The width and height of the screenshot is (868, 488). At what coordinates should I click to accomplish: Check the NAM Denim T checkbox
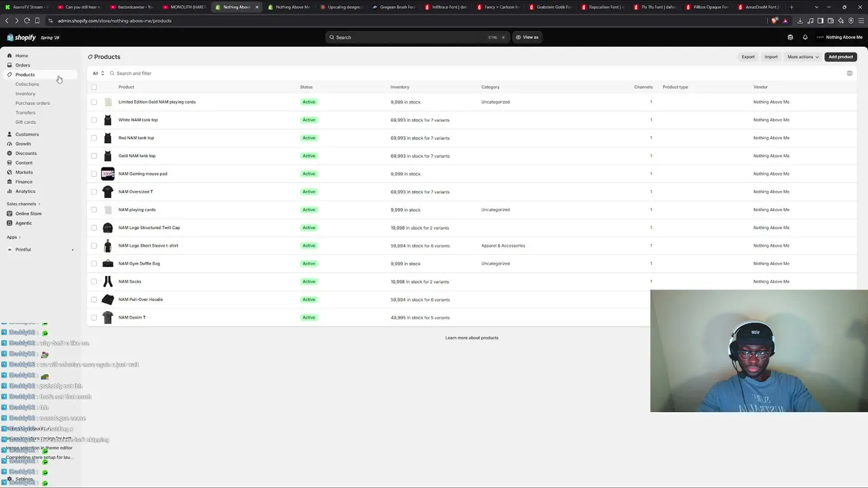pyautogui.click(x=94, y=317)
